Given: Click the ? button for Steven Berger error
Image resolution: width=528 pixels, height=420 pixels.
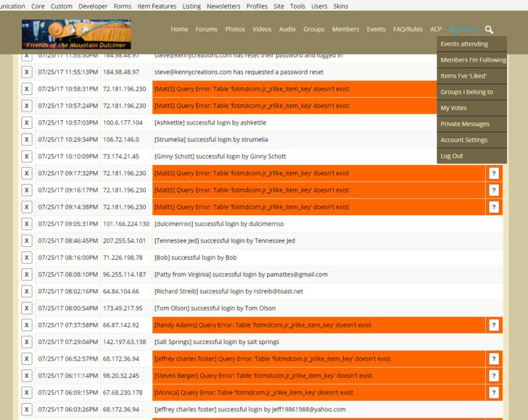Looking at the screenshot, I should pos(493,375).
